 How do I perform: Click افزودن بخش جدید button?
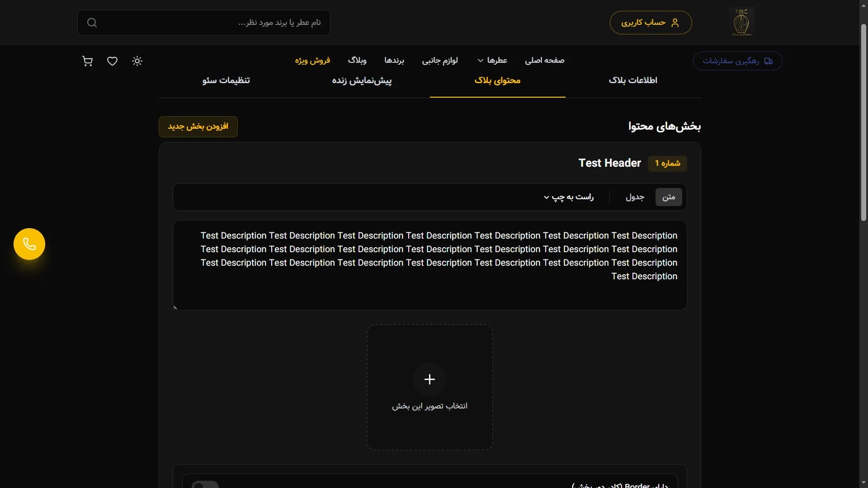(x=198, y=127)
